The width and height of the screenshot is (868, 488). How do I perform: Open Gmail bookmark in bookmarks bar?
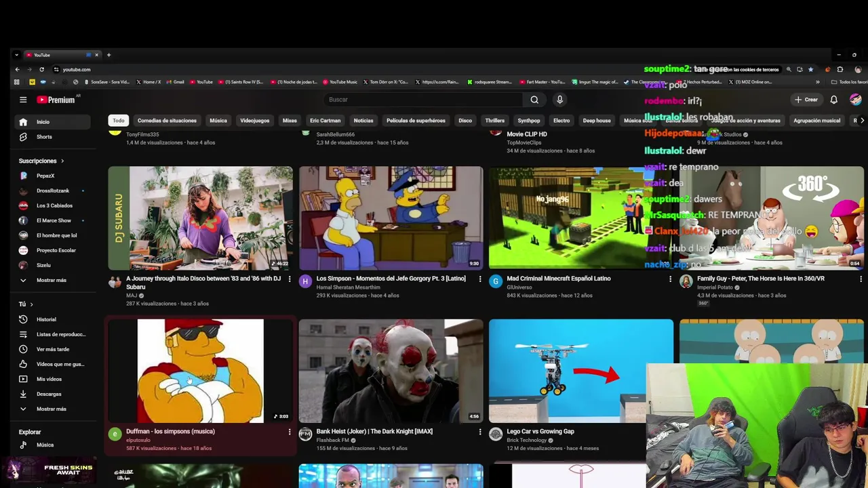pos(175,82)
